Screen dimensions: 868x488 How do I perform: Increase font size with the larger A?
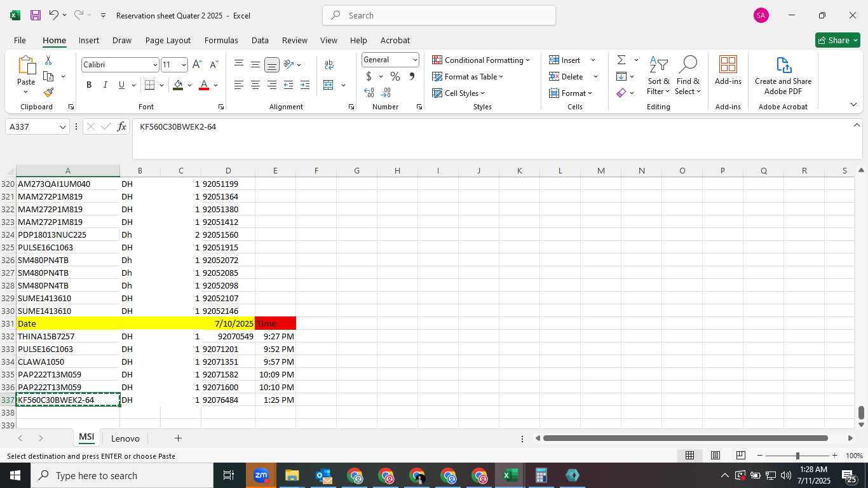point(197,65)
